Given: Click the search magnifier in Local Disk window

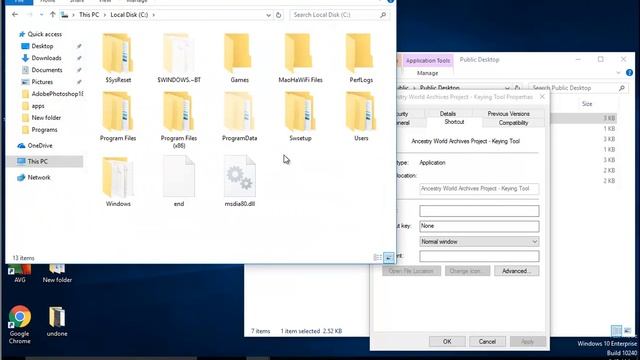Looking at the screenshot, I should point(383,15).
